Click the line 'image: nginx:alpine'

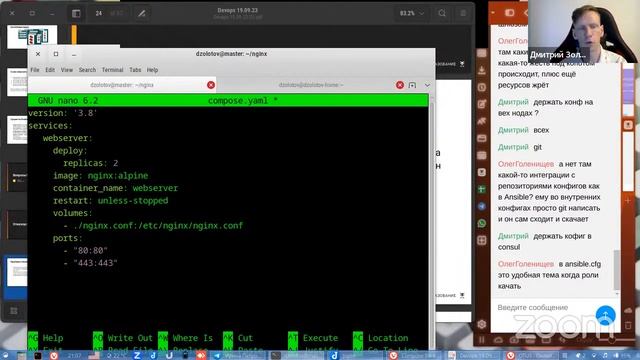coord(100,176)
